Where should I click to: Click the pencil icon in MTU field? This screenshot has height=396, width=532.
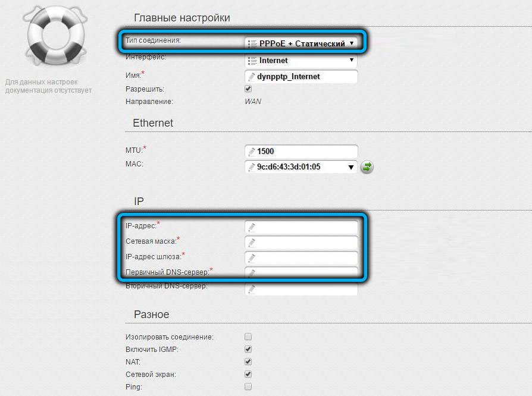tap(252, 152)
